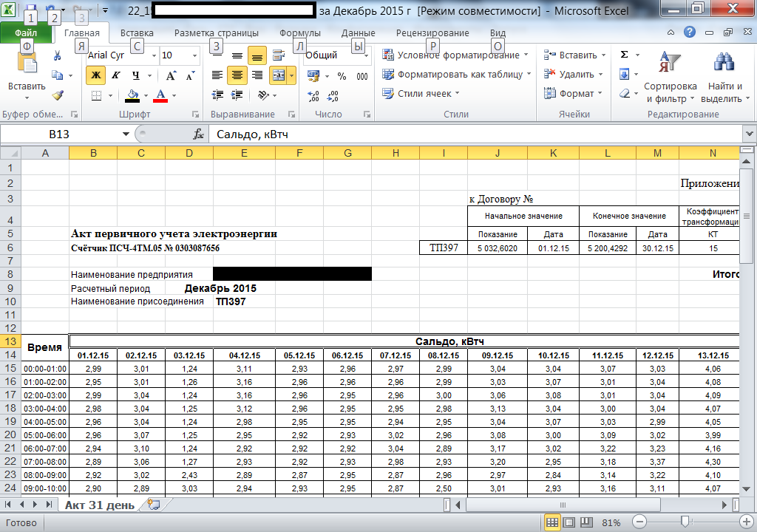757x532 pixels.
Task: Switch to the Вставка ribbon tab
Action: [137, 33]
